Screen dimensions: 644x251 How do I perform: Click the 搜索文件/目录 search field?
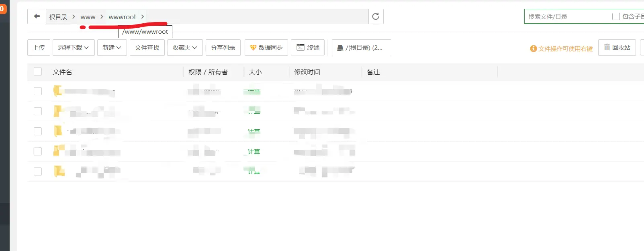[x=566, y=16]
